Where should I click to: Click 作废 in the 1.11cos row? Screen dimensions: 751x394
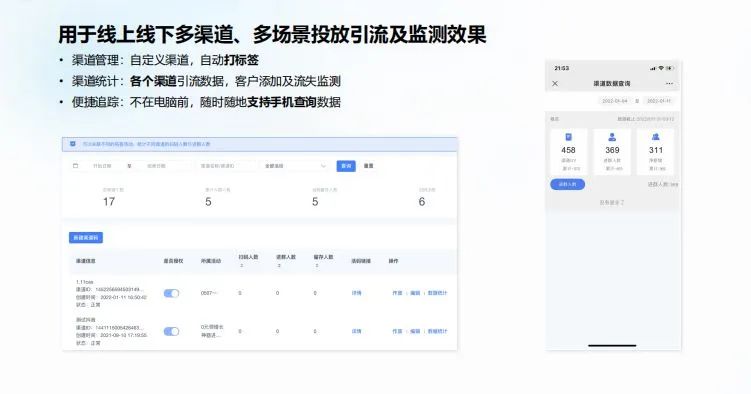pyautogui.click(x=398, y=293)
